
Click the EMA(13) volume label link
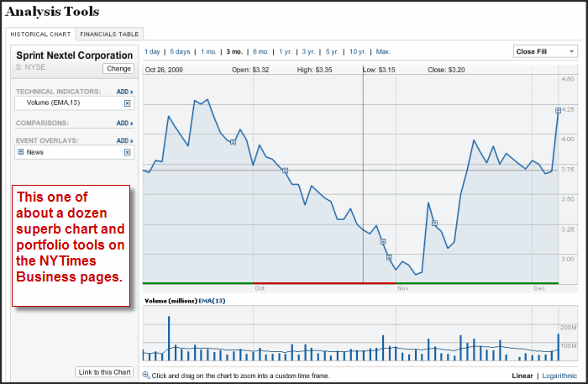pyautogui.click(x=212, y=301)
